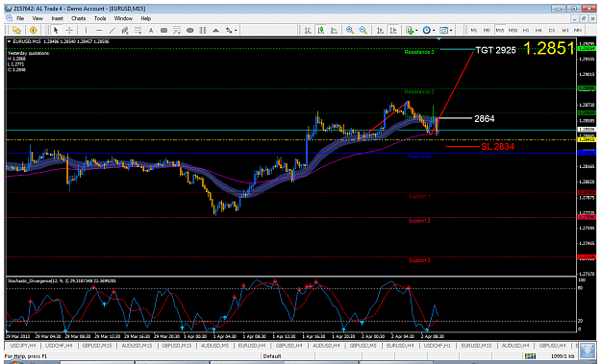Expand the indicators dropdown arrow
The image size is (601, 364).
415,31
